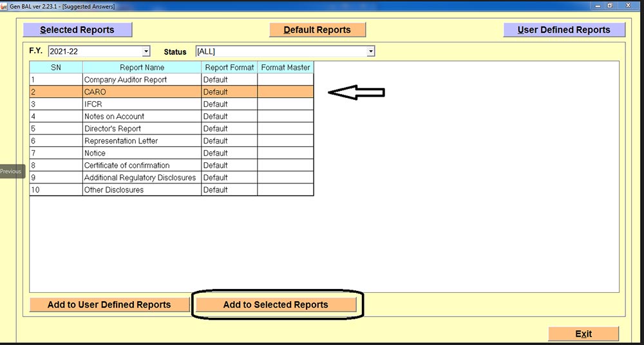The image size is (644, 345).
Task: Select Certificate of confirmation row
Action: pyautogui.click(x=171, y=165)
